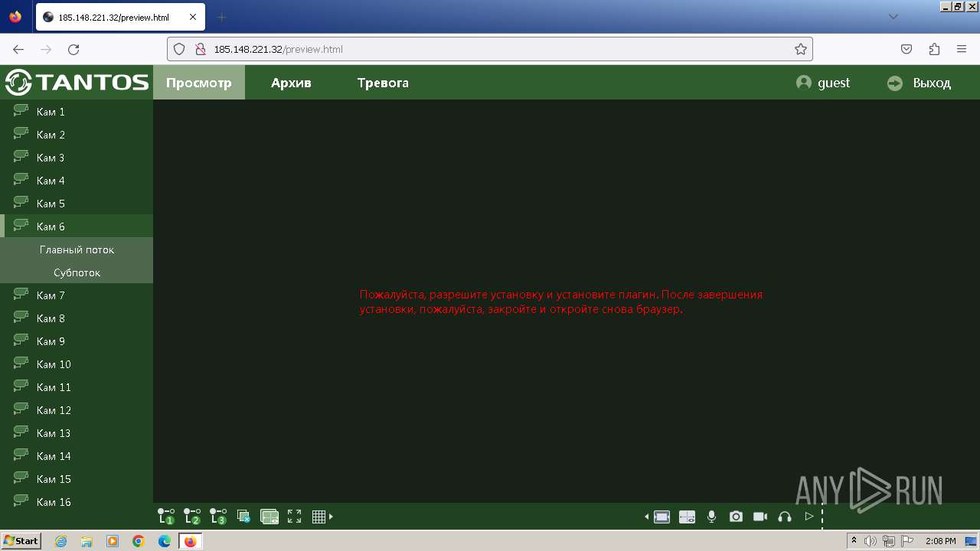Expand panel with small left arrow
980x551 pixels.
click(646, 517)
